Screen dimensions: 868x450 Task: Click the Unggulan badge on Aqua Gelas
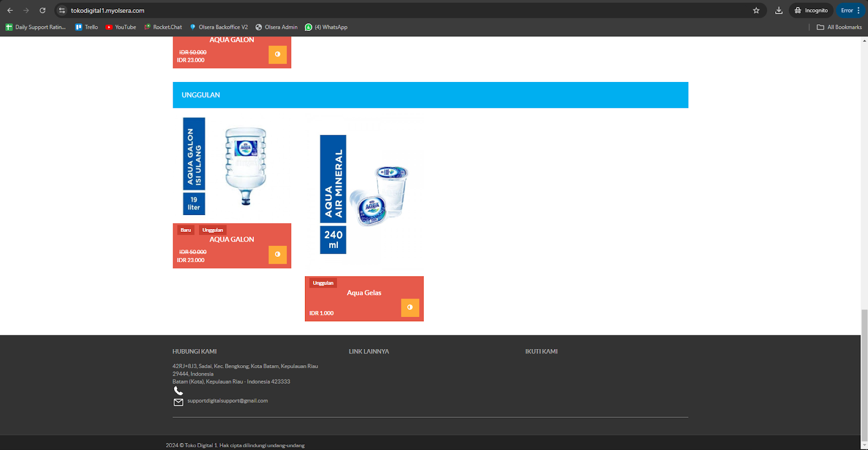(x=323, y=283)
